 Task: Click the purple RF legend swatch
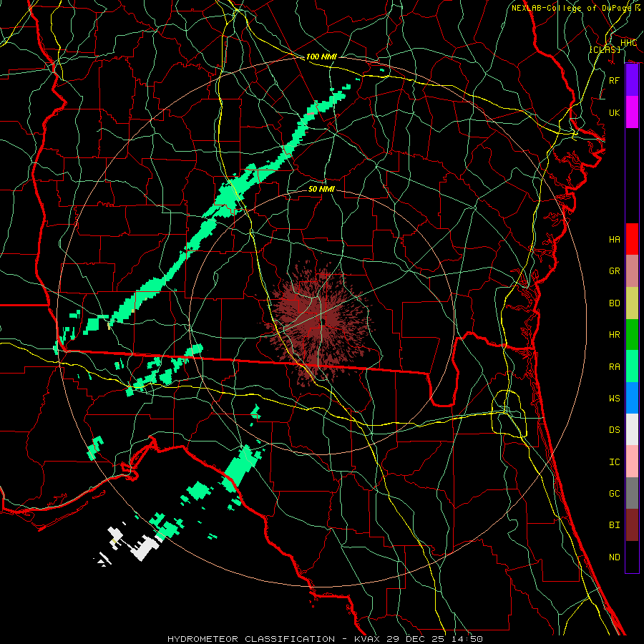[632, 80]
